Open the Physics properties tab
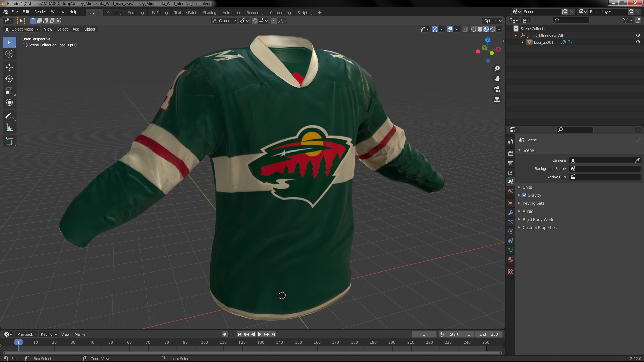Screen dimensions: 644x362 511,231
